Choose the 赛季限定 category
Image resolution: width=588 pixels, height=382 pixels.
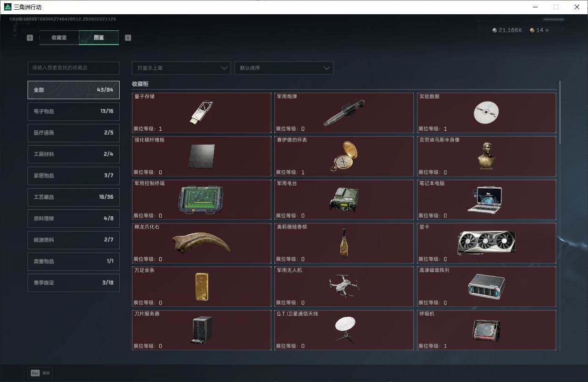point(73,283)
